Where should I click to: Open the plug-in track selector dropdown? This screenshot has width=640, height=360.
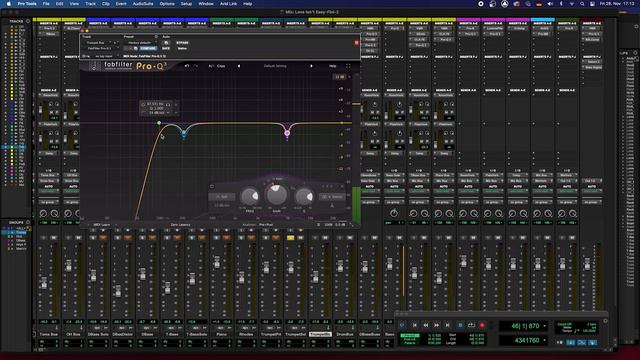pyautogui.click(x=99, y=42)
